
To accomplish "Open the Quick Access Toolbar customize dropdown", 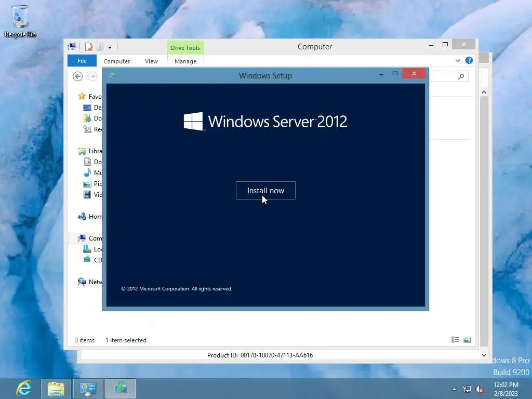I will pos(110,47).
